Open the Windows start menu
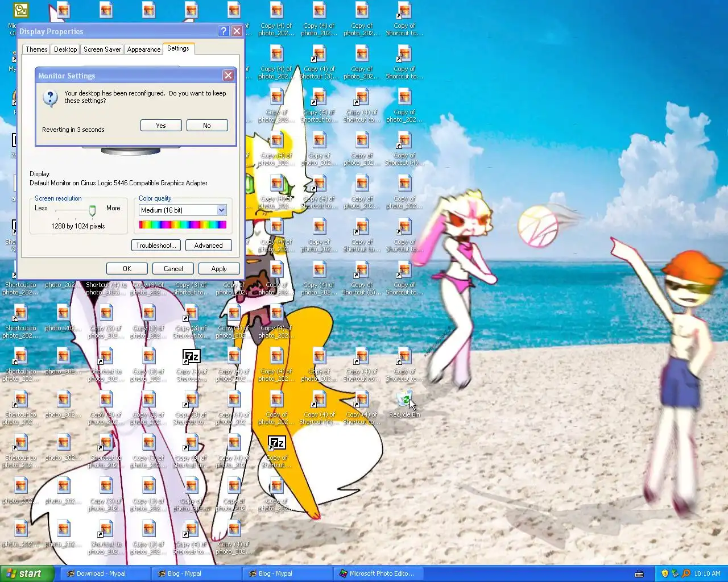 (x=27, y=573)
